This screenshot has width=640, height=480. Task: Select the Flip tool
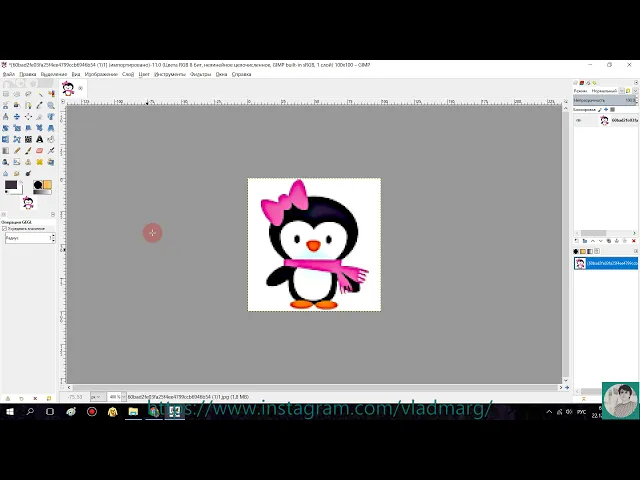5,139
